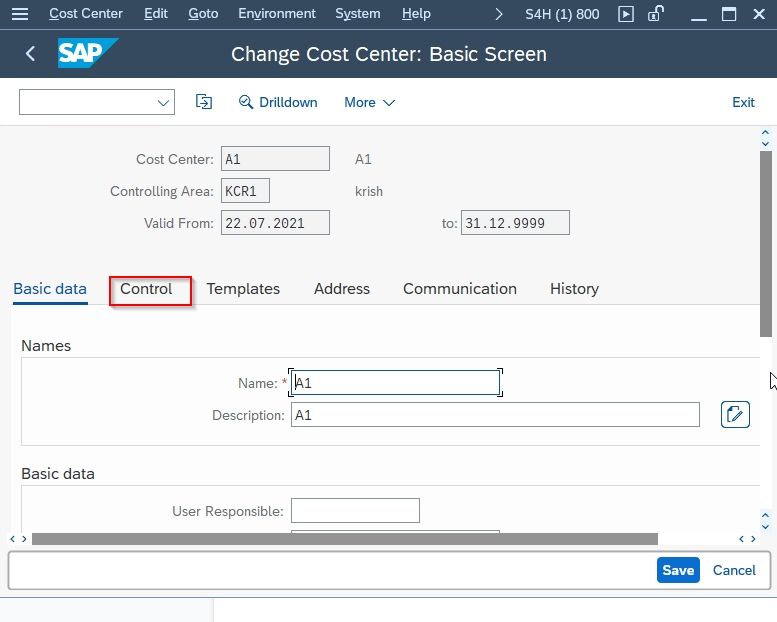
Task: Click the SAP logo
Action: (x=88, y=53)
